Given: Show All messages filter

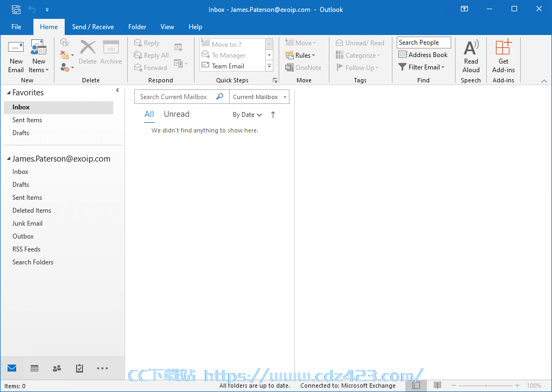Looking at the screenshot, I should [149, 114].
